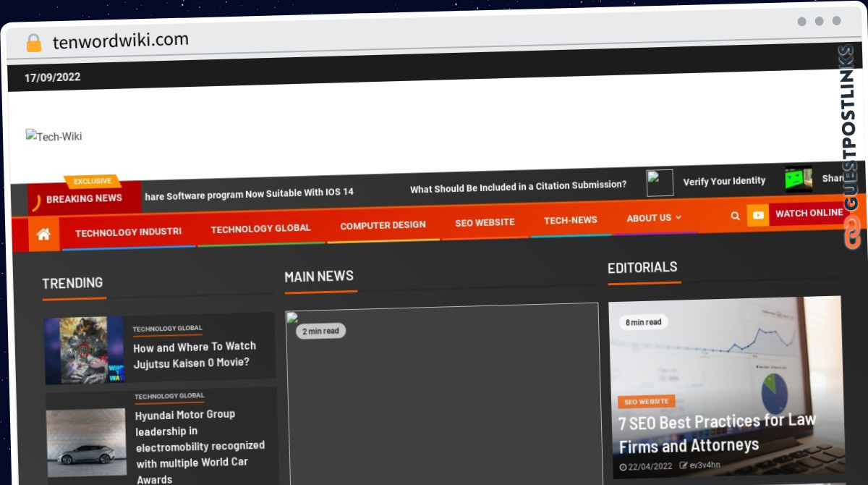Click the tenwordwiki.com address bar URL
868x485 pixels.
pos(121,41)
